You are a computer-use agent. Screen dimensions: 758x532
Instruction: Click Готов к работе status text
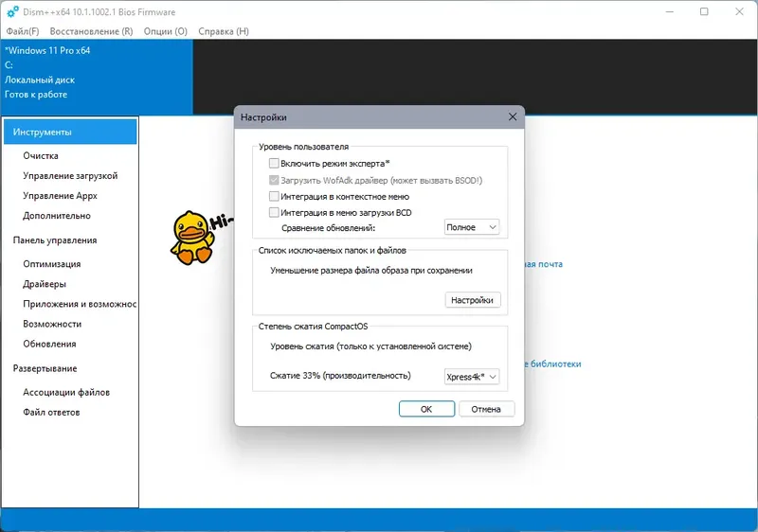[x=36, y=94]
